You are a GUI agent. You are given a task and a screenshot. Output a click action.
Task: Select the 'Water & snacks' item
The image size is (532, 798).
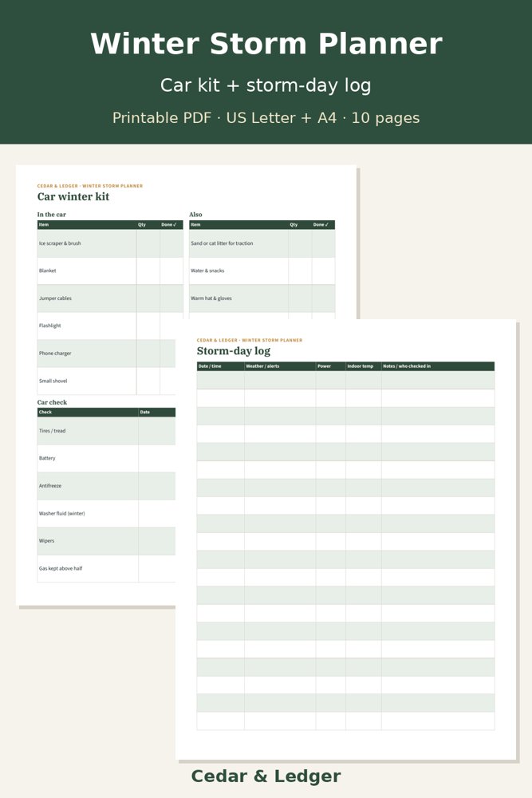coord(262,271)
